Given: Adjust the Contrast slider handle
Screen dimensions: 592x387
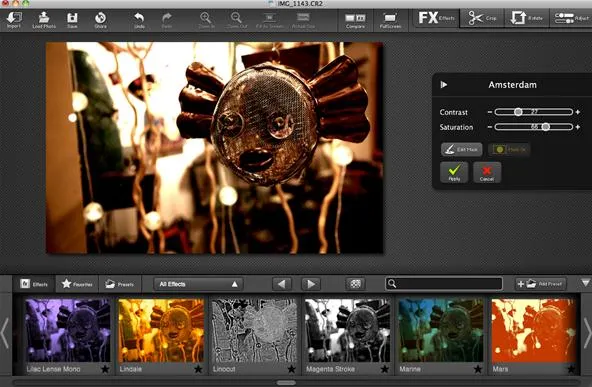Looking at the screenshot, I should point(518,112).
